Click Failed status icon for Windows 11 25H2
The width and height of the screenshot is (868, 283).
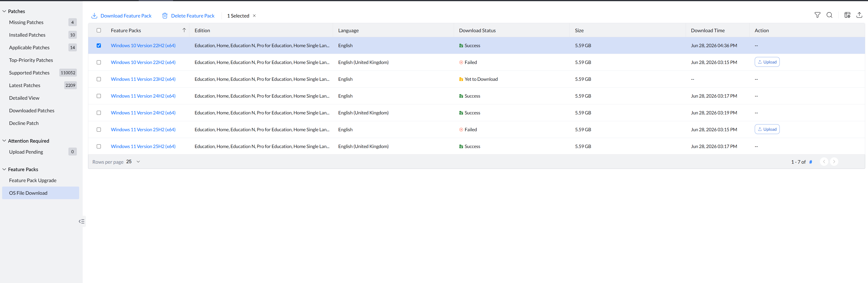pyautogui.click(x=461, y=130)
